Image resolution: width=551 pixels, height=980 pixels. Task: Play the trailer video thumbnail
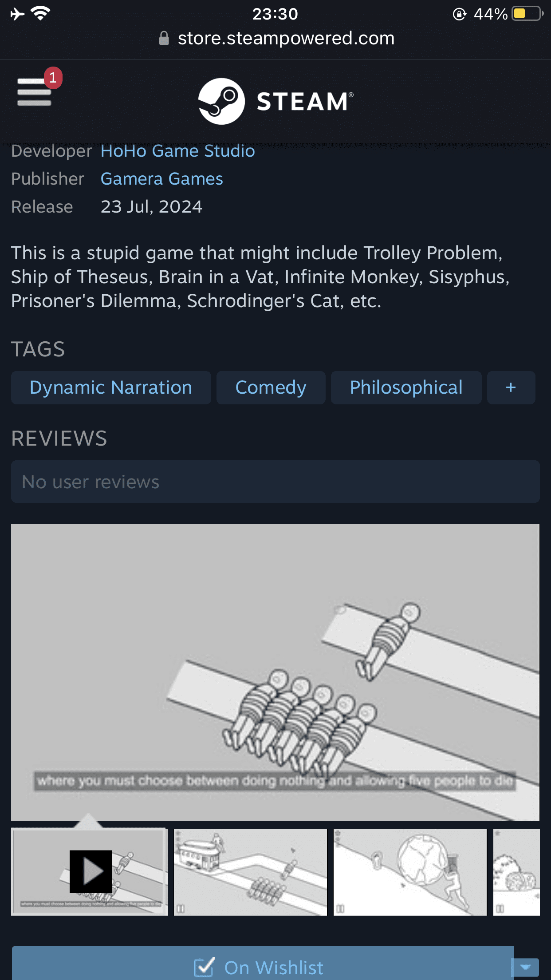coord(90,872)
